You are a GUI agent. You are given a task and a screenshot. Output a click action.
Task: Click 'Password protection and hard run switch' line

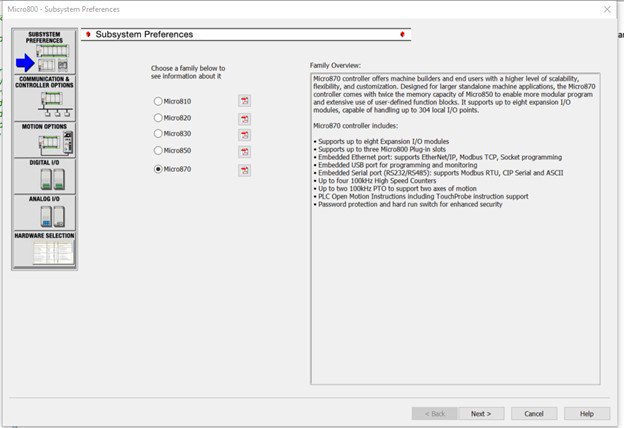[408, 204]
